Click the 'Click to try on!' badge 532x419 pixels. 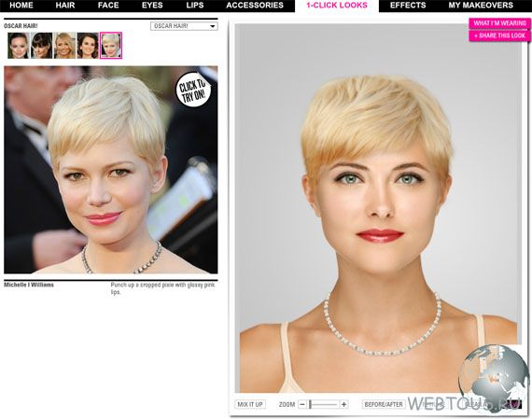(192, 90)
